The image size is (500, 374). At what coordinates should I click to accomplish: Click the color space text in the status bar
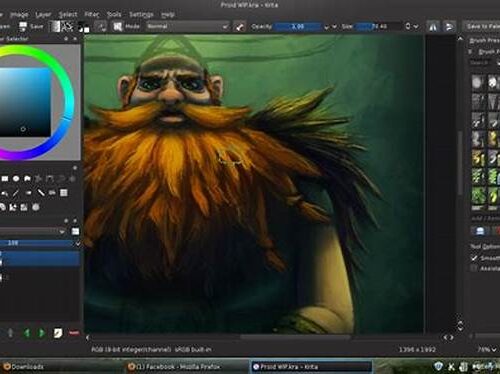[x=151, y=349]
